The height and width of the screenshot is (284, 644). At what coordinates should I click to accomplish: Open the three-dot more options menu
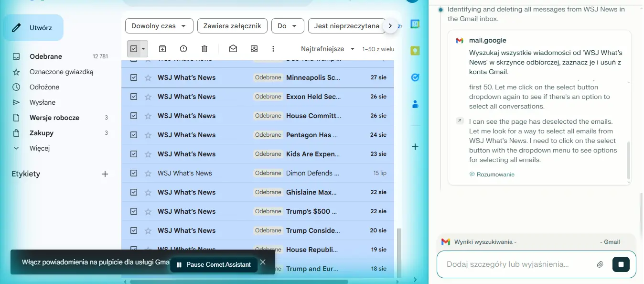tap(273, 49)
